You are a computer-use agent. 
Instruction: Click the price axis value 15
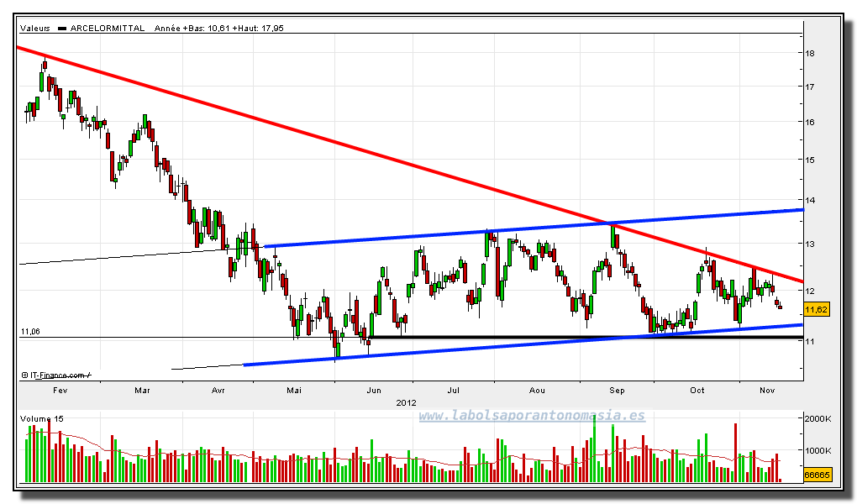[x=810, y=160]
